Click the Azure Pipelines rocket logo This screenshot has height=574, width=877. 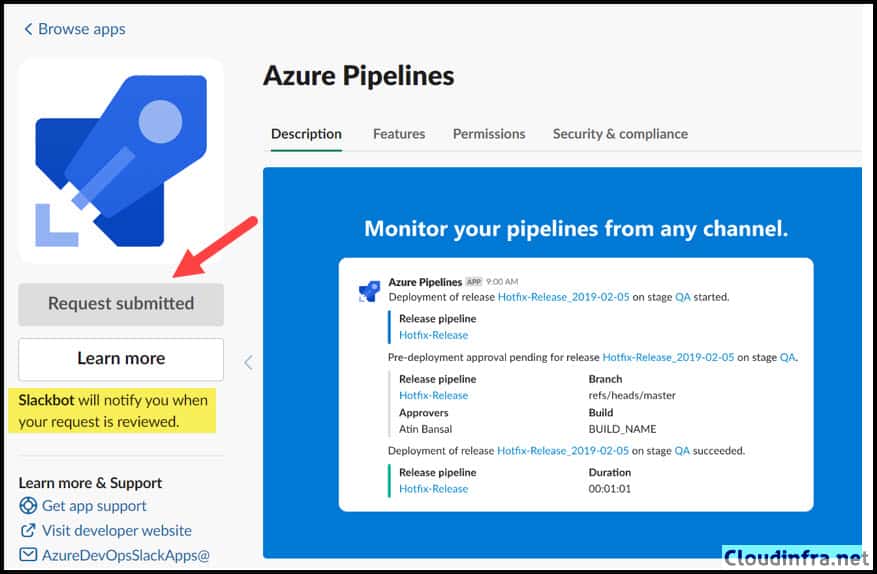(x=121, y=161)
